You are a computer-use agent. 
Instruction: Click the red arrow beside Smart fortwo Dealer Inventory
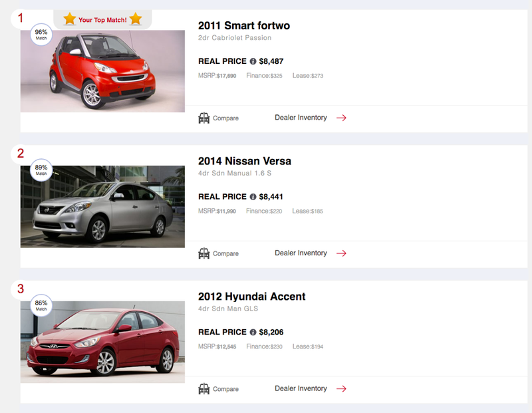pyautogui.click(x=341, y=118)
